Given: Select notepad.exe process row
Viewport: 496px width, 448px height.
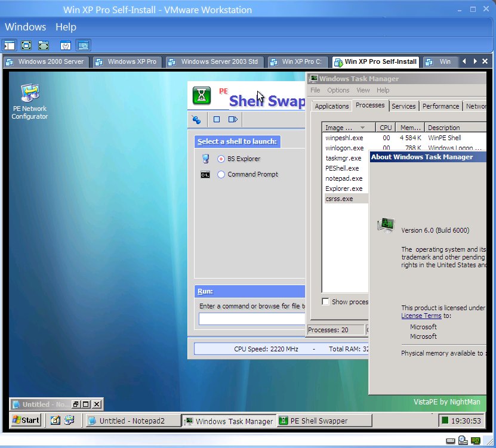Looking at the screenshot, I should click(x=346, y=178).
